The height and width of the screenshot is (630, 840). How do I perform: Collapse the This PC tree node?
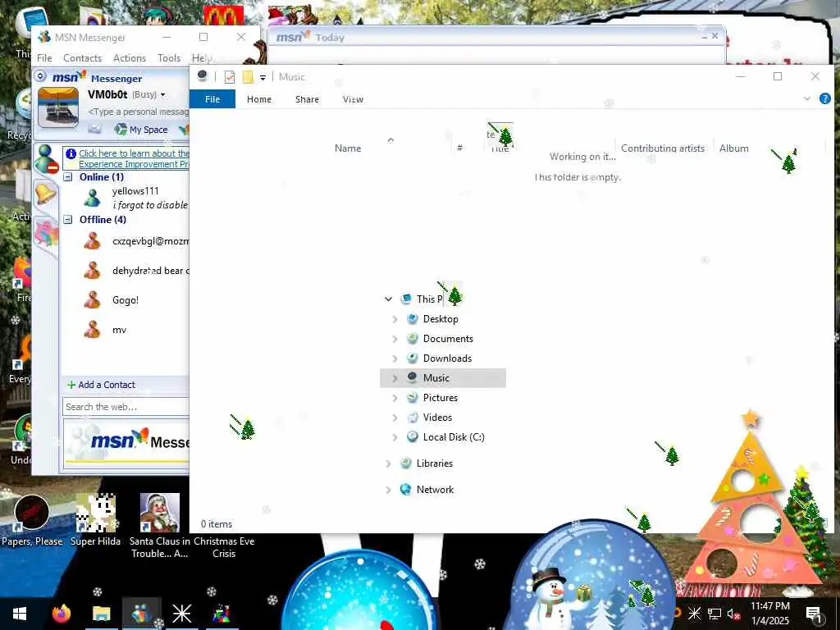(x=388, y=299)
